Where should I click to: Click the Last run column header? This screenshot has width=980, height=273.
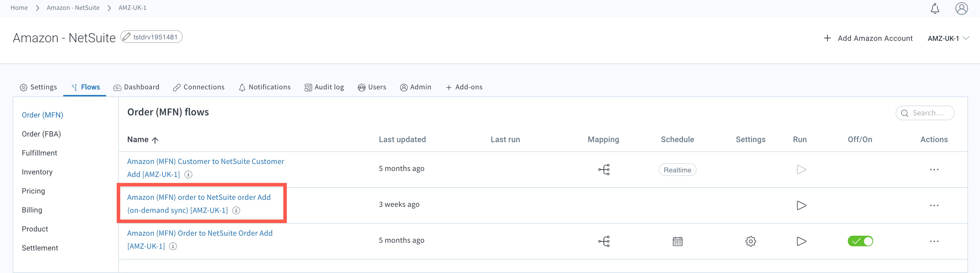(x=505, y=140)
